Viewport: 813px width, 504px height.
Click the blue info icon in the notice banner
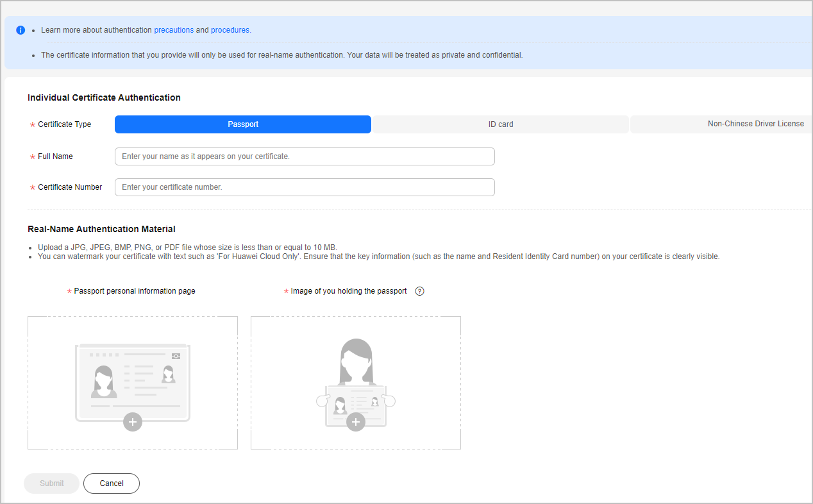[x=21, y=30]
